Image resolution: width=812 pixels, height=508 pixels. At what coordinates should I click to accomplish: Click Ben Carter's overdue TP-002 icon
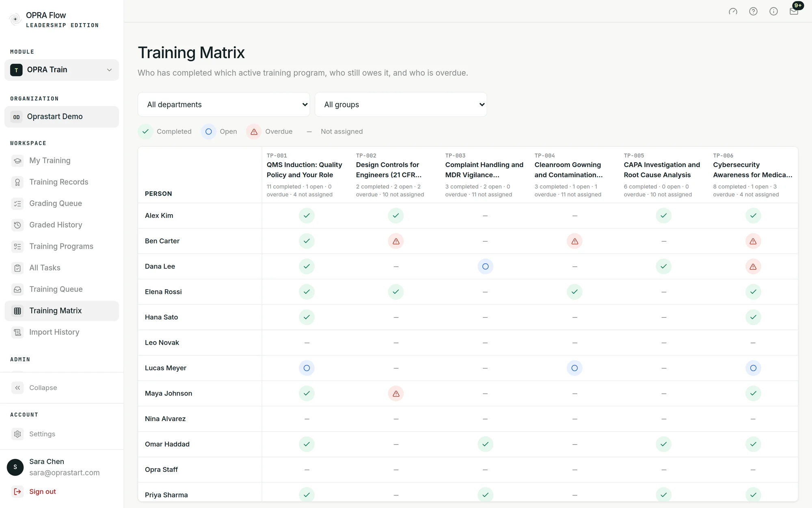coord(396,241)
